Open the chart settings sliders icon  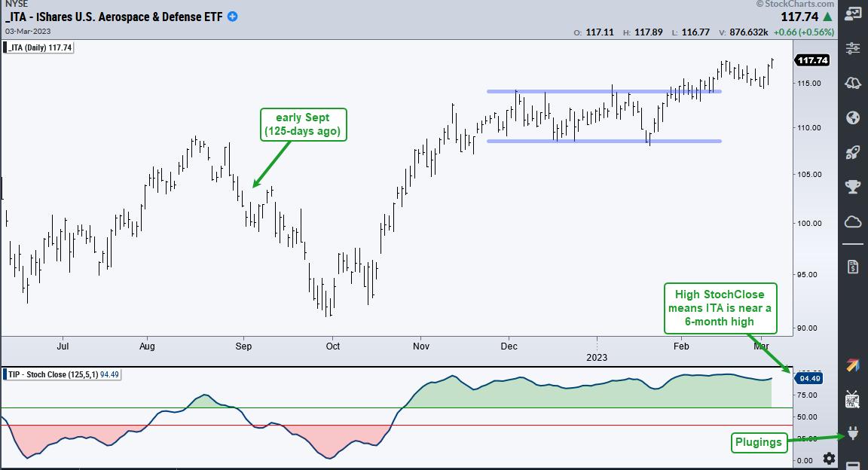853,48
